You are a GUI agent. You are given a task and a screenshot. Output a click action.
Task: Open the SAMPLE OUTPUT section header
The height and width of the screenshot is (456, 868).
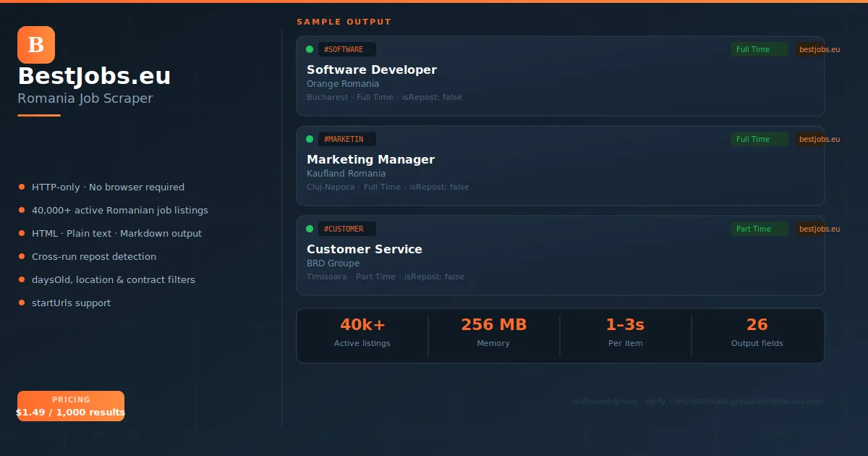pos(344,22)
